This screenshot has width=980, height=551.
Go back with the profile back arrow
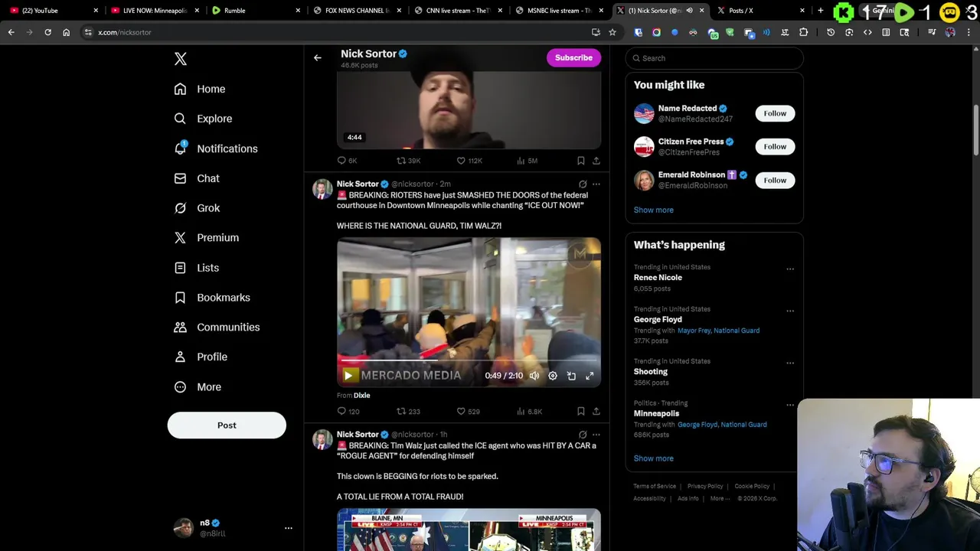318,57
